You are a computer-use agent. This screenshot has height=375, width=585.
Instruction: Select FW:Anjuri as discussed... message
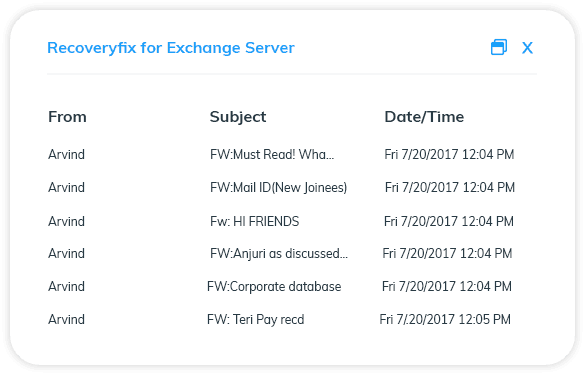(279, 254)
